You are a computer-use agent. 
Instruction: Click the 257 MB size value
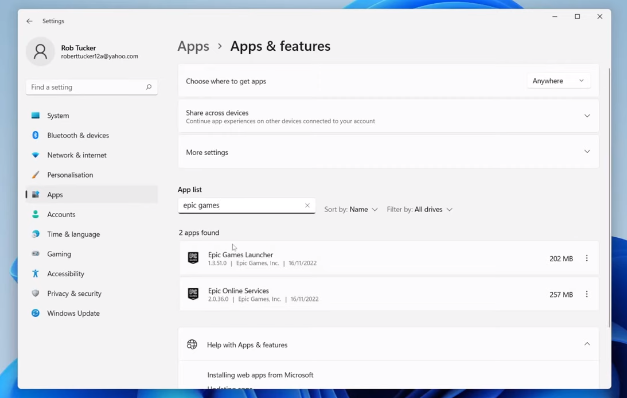point(561,294)
